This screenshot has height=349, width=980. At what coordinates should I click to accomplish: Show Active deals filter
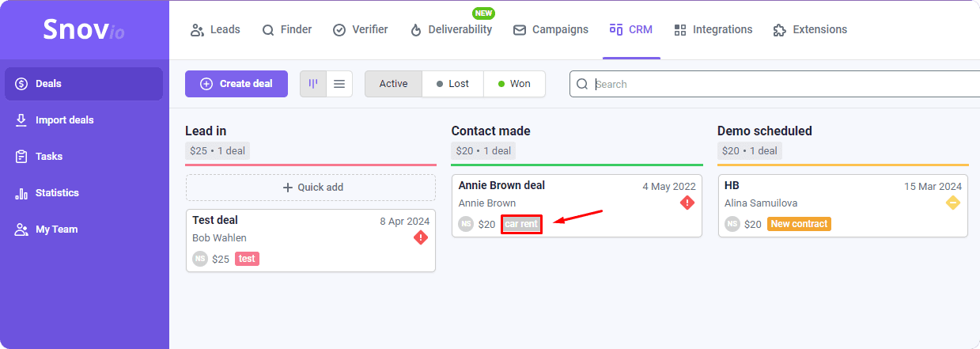393,84
